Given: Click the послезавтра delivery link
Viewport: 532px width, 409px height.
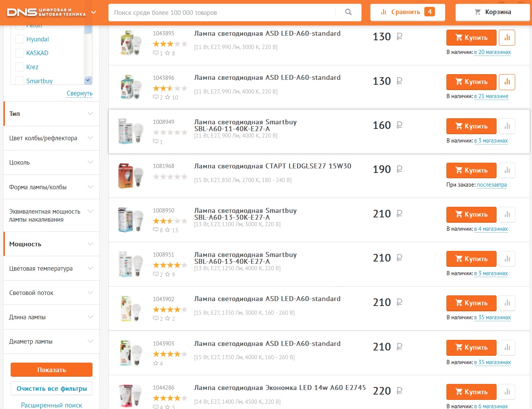Looking at the screenshot, I should [x=492, y=185].
